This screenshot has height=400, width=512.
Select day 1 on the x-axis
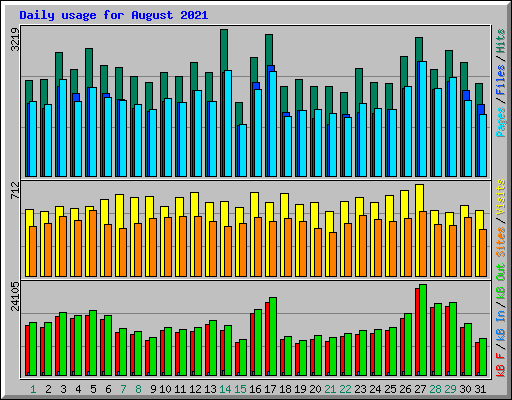(33, 389)
